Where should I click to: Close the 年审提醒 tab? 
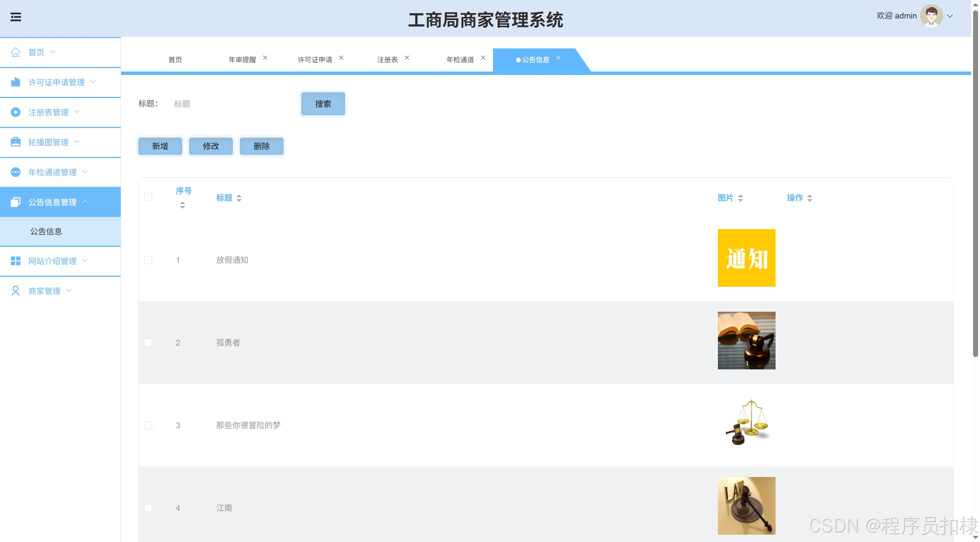(265, 58)
